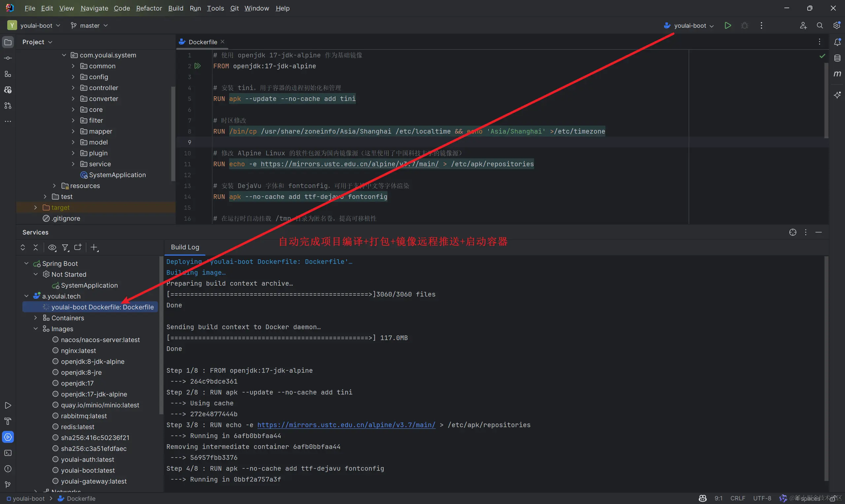This screenshot has height=504, width=845.
Task: Toggle the Services view options eye icon
Action: click(52, 247)
